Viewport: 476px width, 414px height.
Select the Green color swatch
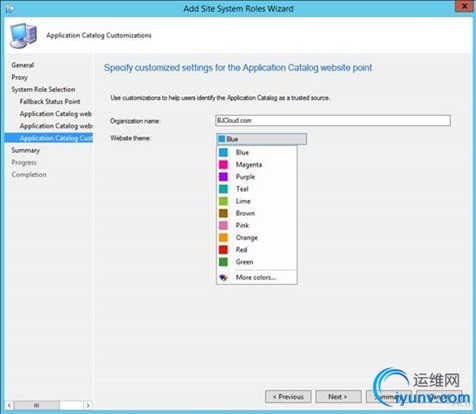coord(223,262)
